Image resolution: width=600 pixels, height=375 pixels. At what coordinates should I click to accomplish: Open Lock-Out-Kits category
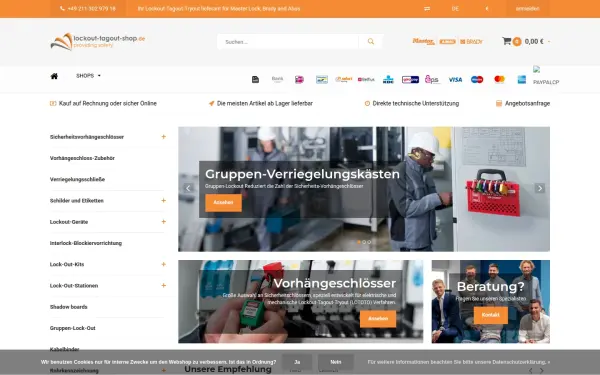coord(67,264)
